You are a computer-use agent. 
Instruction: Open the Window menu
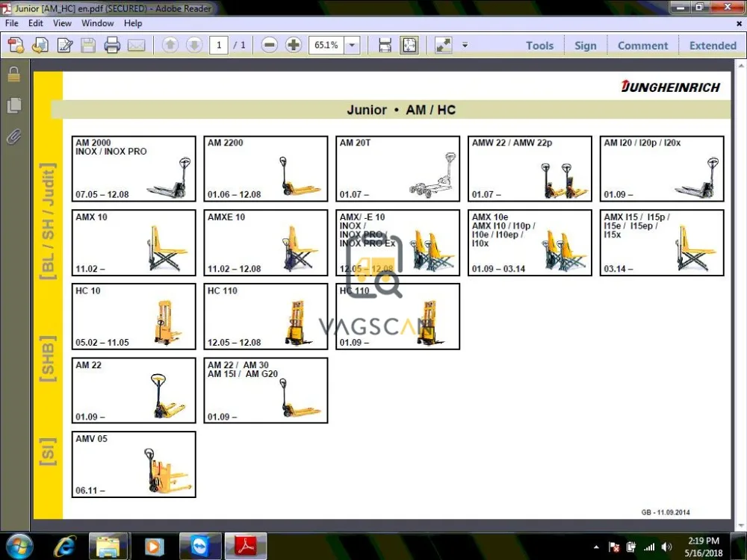pos(98,23)
